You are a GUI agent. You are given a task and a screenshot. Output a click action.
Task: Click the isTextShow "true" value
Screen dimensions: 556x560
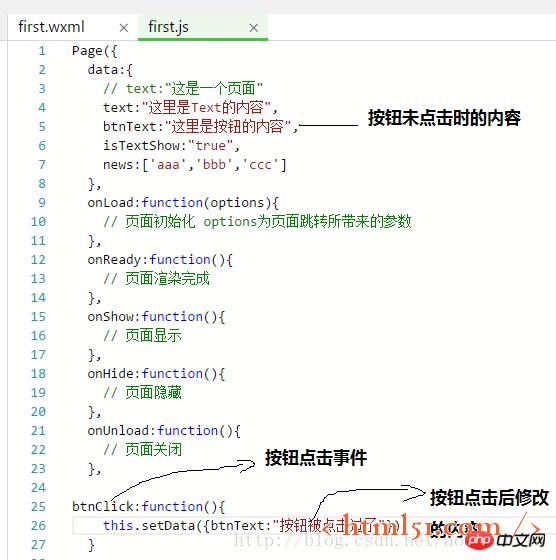point(210,146)
